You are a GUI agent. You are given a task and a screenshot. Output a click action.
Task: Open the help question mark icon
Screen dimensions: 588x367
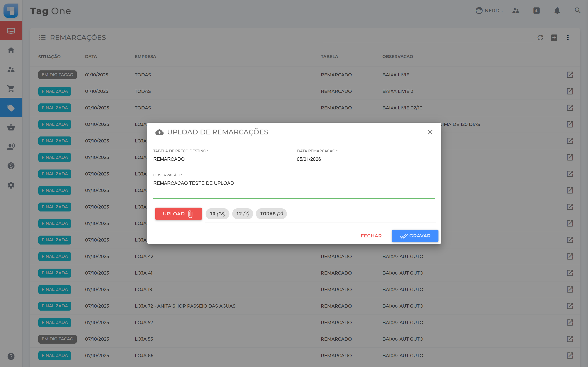[x=11, y=356]
